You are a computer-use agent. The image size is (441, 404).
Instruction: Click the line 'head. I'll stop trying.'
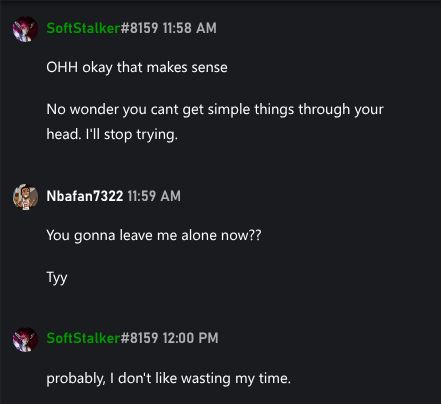pos(112,135)
